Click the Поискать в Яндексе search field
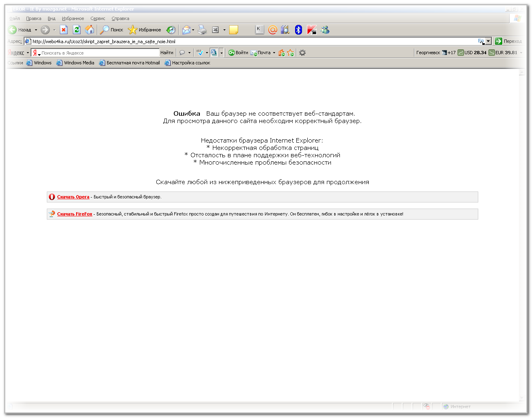Image resolution: width=532 pixels, height=418 pixels. (x=96, y=53)
